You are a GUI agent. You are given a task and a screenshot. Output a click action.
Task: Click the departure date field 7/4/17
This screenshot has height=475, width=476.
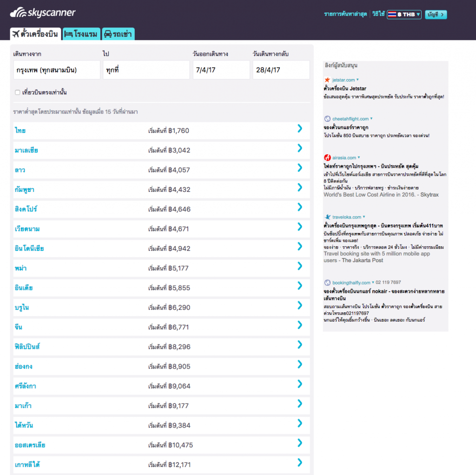pos(221,70)
